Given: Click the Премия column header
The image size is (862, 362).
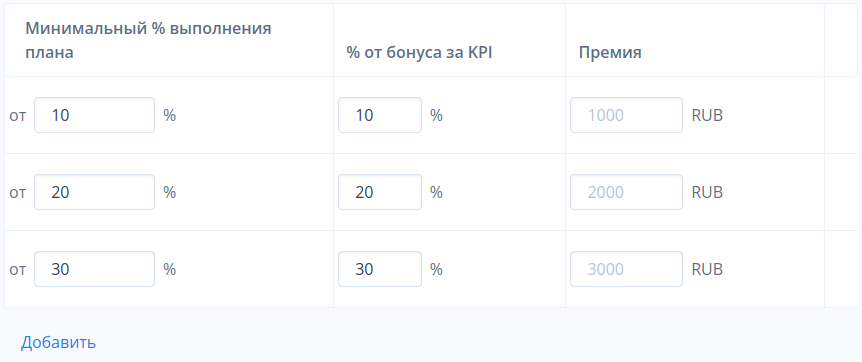Looking at the screenshot, I should (610, 53).
